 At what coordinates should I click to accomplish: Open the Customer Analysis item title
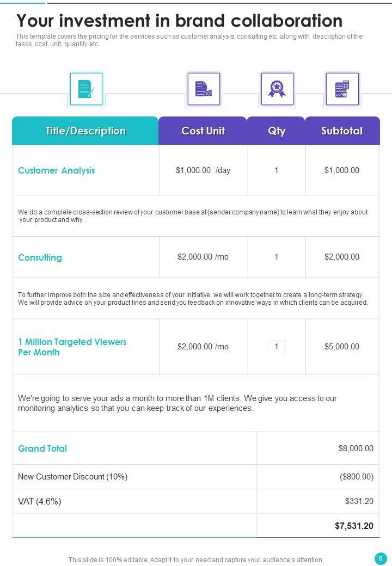coord(57,170)
